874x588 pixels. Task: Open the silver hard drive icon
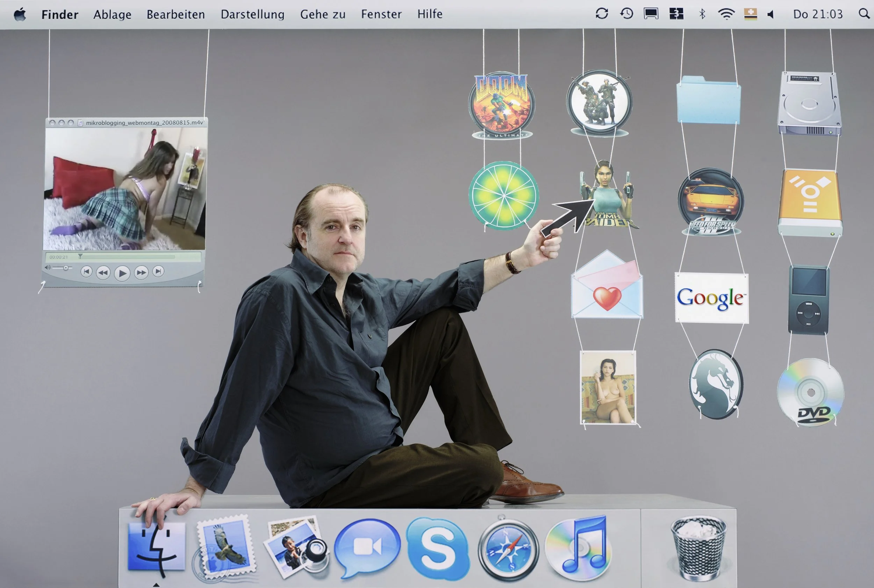tap(809, 103)
